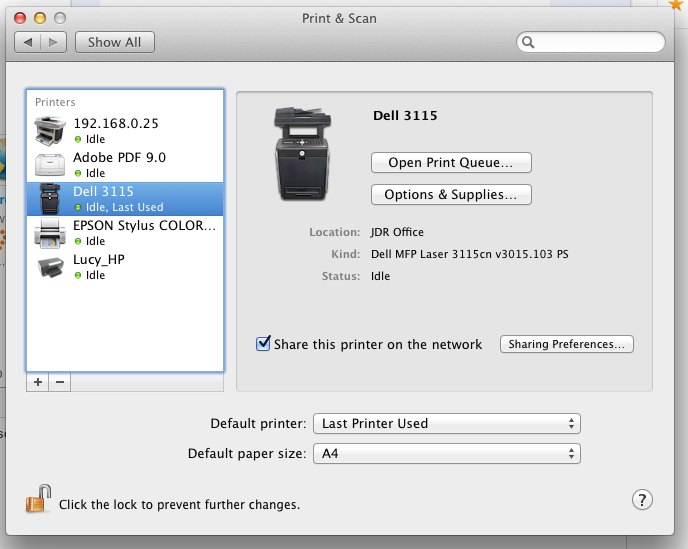This screenshot has width=688, height=549.
Task: Click the green status dot under EPSON Stylus
Action: [78, 241]
